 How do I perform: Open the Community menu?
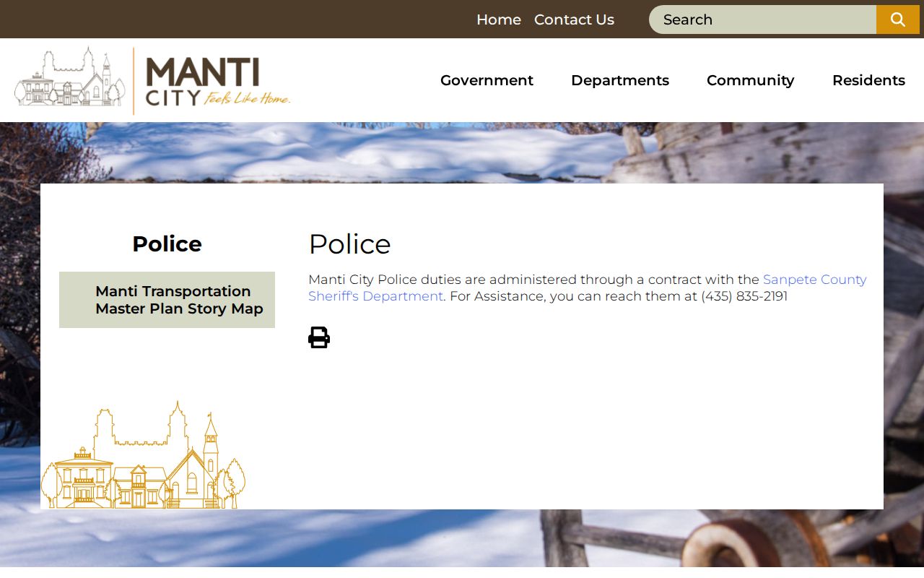750,80
